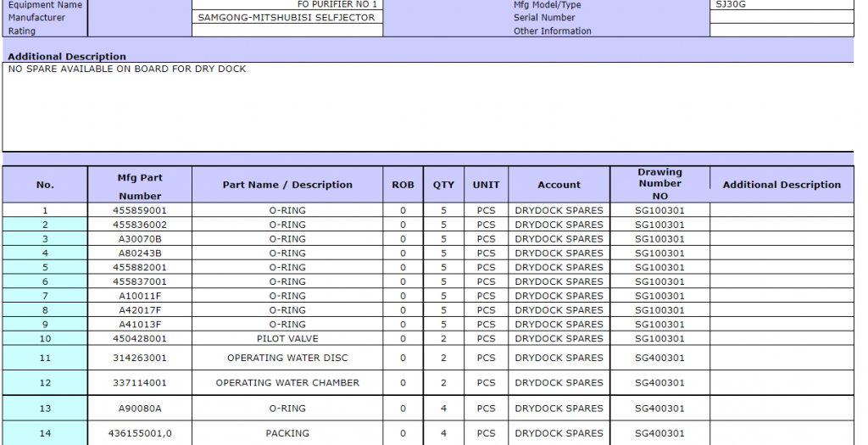Select the OPERATING WATER CHAMBER cell

click(287, 383)
